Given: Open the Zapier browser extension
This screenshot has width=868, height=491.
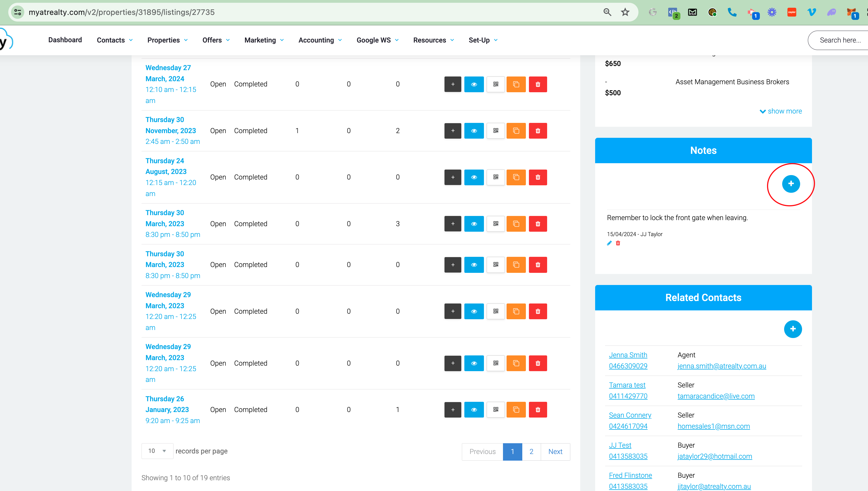Looking at the screenshot, I should [x=792, y=12].
